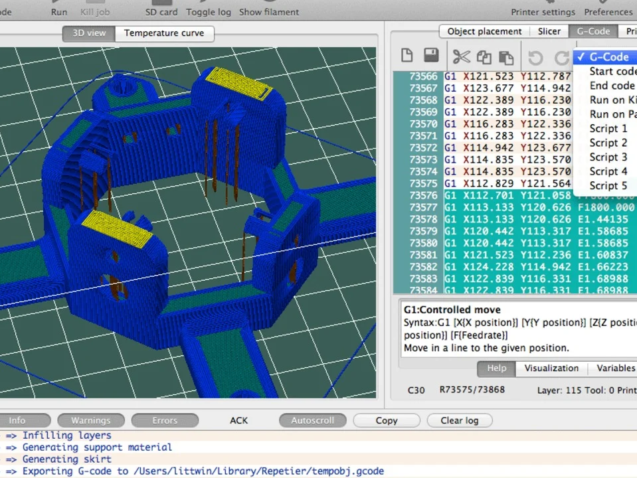Pick Script 3 from the dropdown list

click(x=607, y=157)
